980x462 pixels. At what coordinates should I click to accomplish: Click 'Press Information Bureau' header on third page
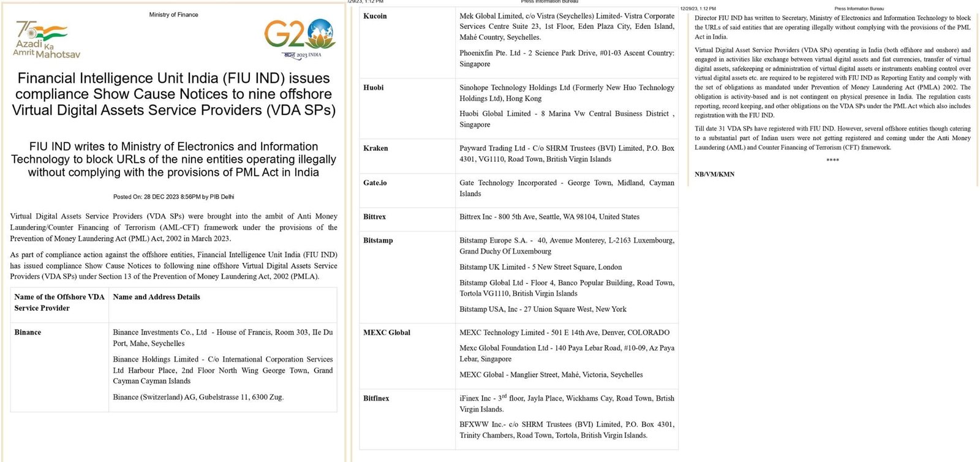(x=859, y=9)
